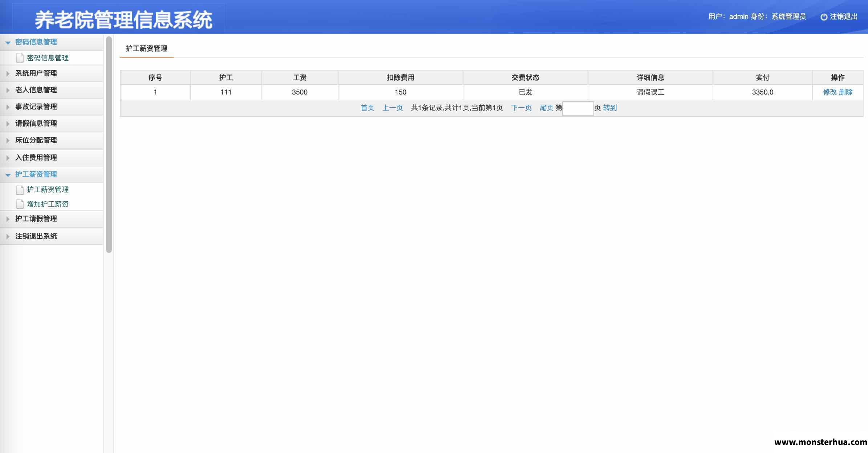Click the 用户: admin user info text
This screenshot has height=453, width=868.
(728, 17)
